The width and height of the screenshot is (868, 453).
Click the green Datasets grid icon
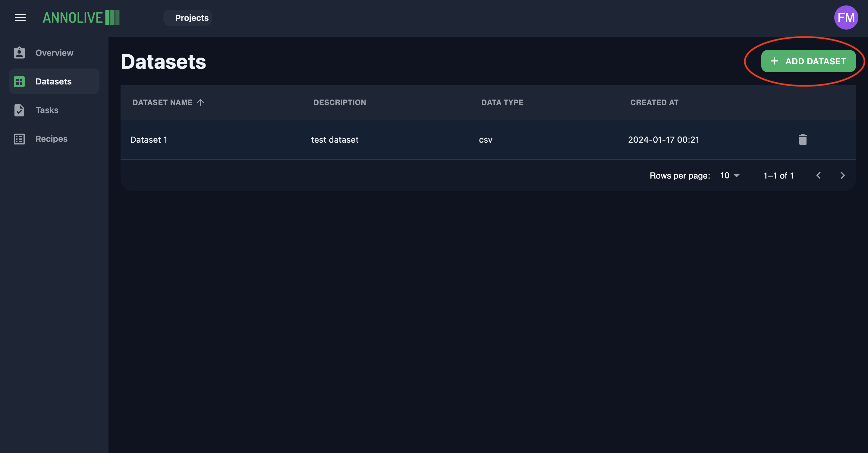(19, 81)
